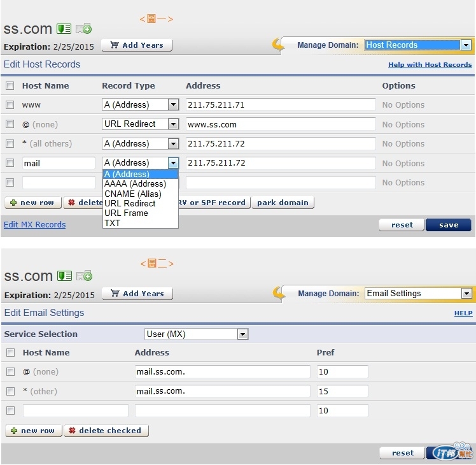Image resolution: width=476 pixels, height=465 pixels.
Task: Click the park domain button
Action: (x=283, y=203)
